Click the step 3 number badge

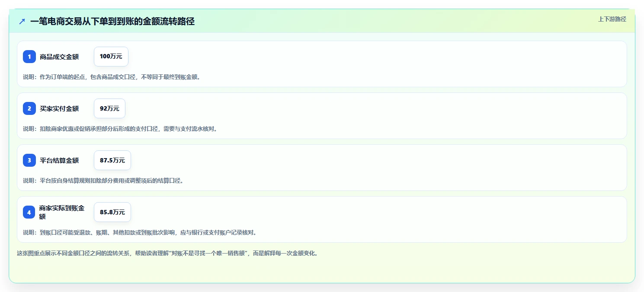pos(29,160)
